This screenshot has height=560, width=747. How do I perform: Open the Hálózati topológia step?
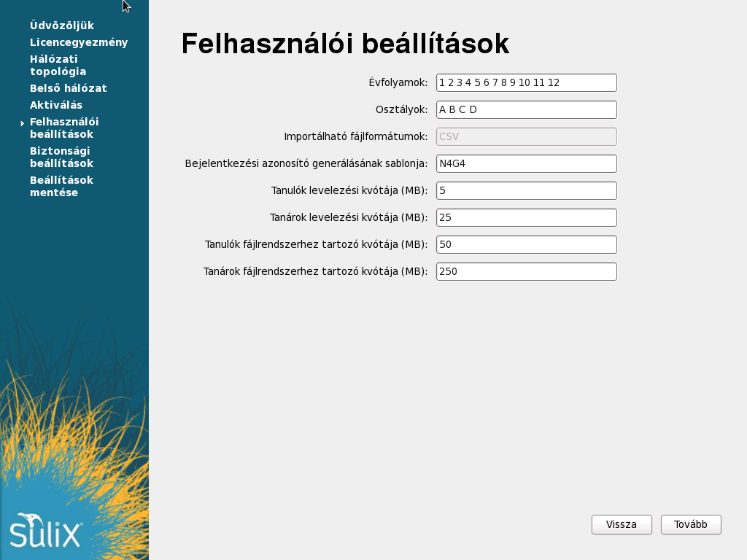click(58, 65)
